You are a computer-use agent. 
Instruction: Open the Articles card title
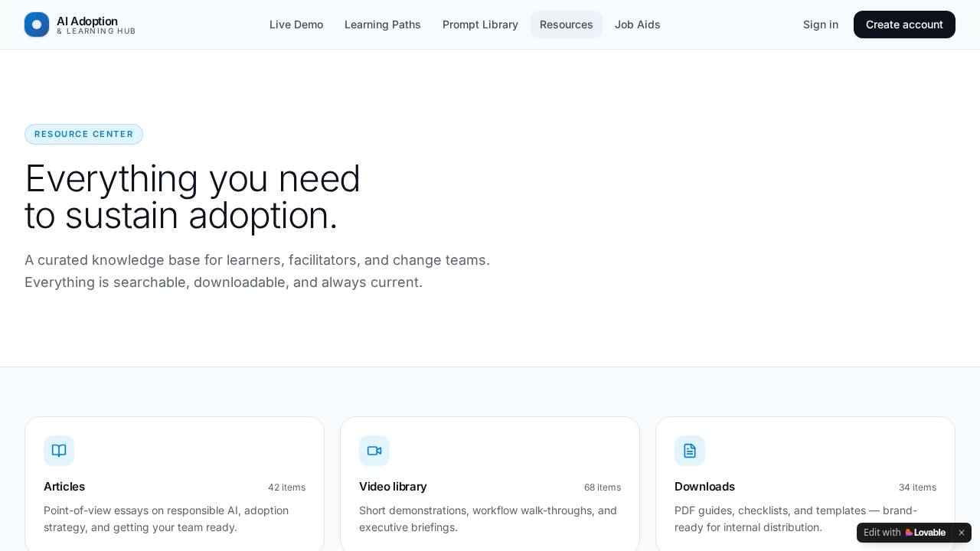coord(64,487)
